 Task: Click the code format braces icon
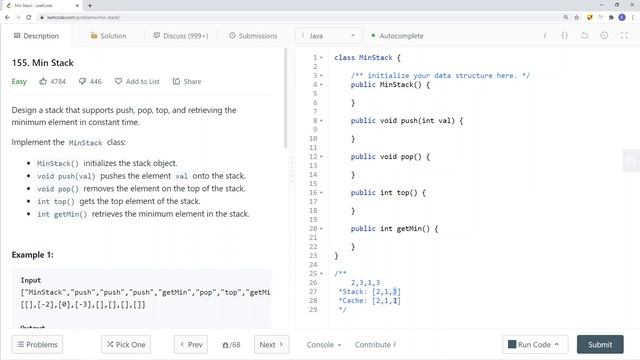[564, 36]
